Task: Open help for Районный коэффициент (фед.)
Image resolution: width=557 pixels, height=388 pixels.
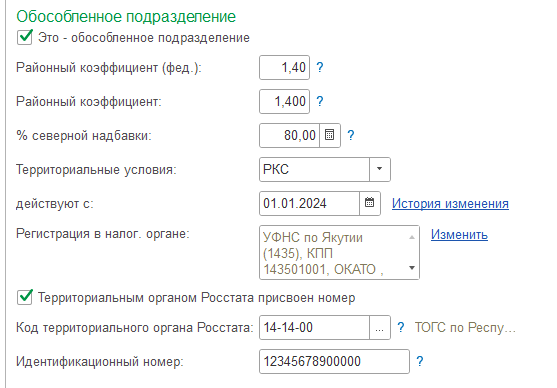Action: coord(320,67)
